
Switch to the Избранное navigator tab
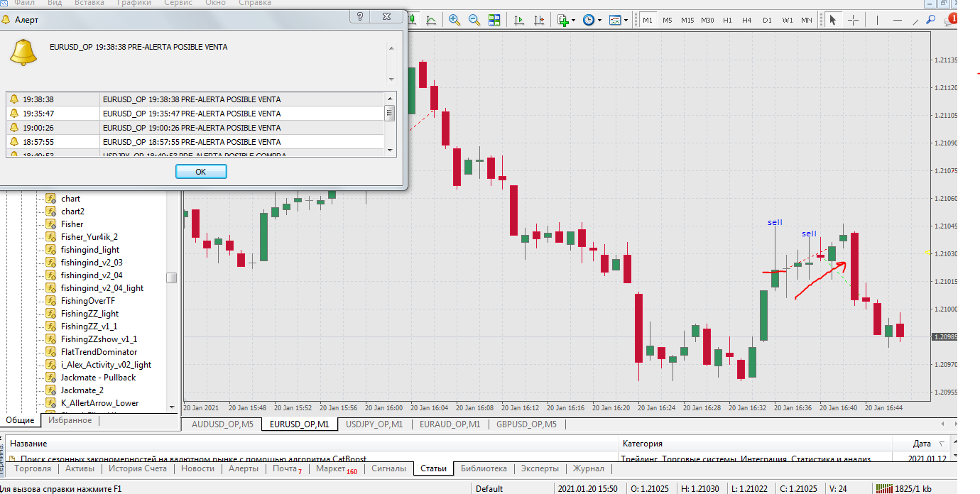tap(70, 420)
